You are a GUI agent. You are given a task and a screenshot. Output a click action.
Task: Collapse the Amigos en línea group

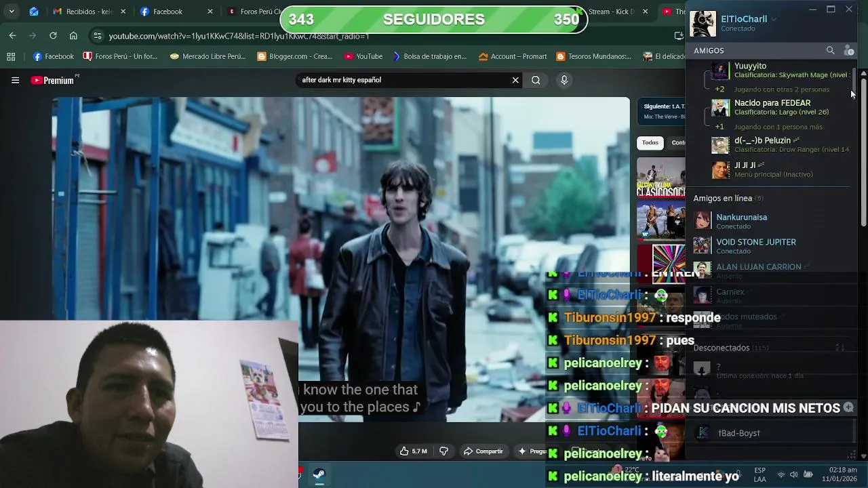click(x=728, y=198)
